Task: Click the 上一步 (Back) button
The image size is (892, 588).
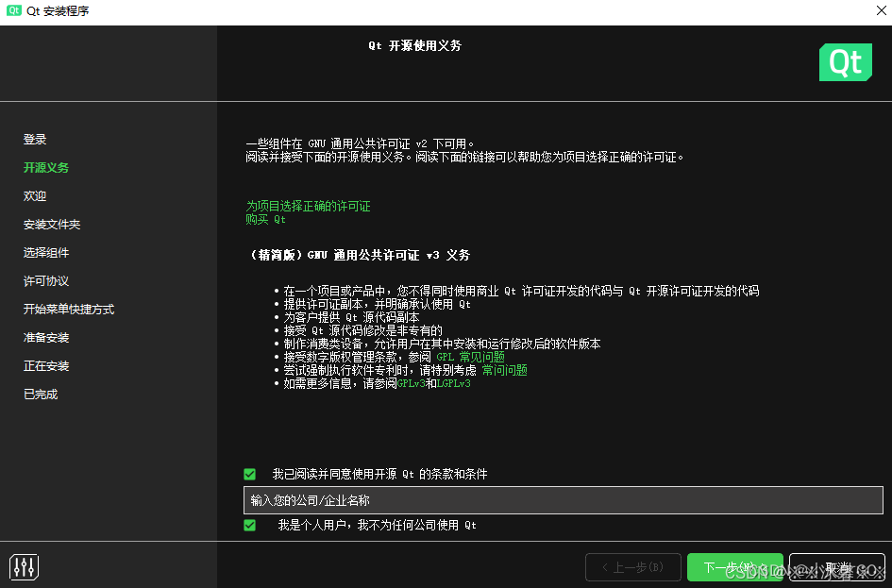Action: pyautogui.click(x=633, y=567)
